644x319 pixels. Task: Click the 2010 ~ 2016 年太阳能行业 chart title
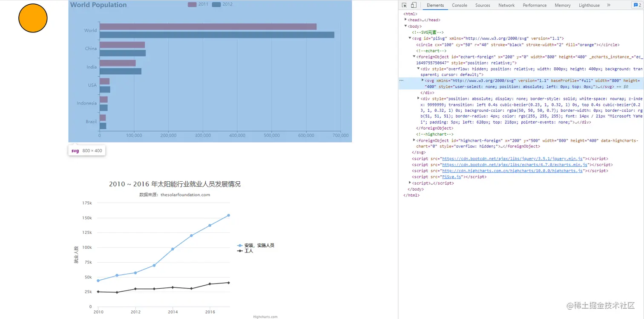(175, 184)
